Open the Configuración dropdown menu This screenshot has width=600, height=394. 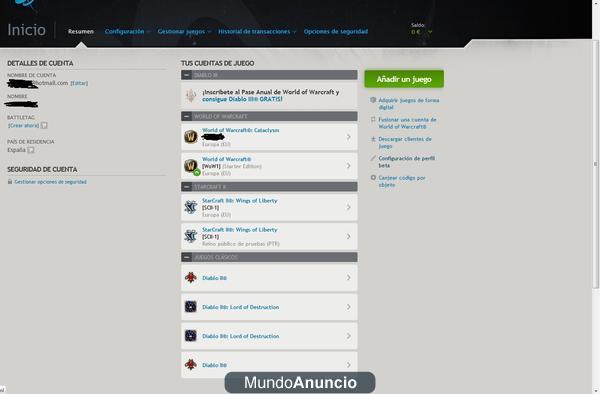point(127,31)
